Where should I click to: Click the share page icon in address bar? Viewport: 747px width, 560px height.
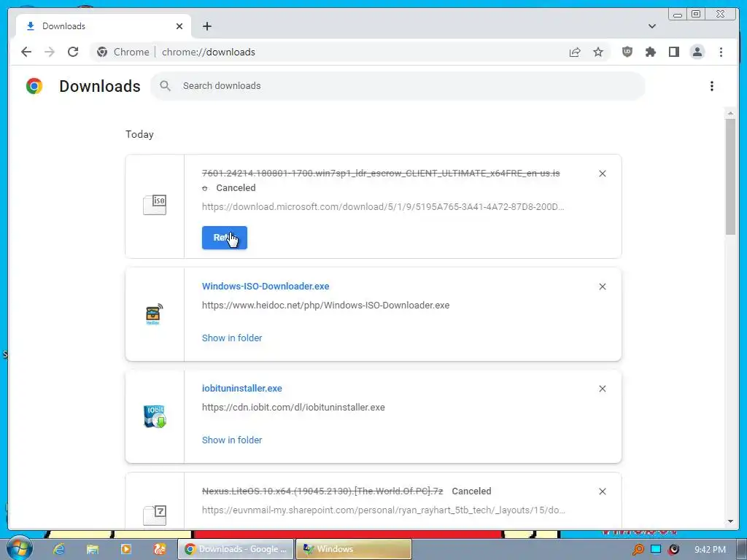tap(575, 52)
